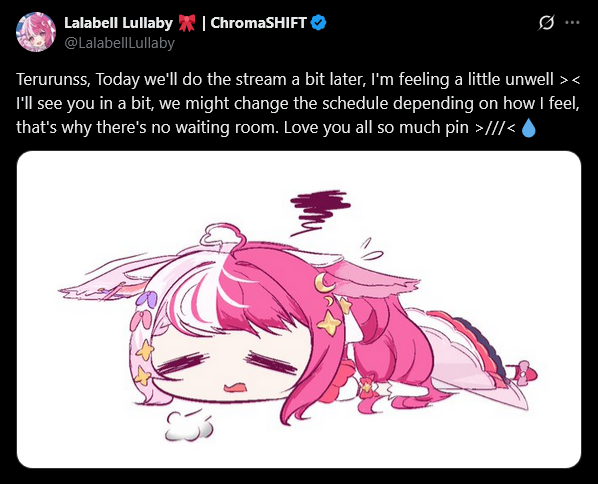Click the dark scribble above the character
Screen dimensions: 598x484
[320, 212]
